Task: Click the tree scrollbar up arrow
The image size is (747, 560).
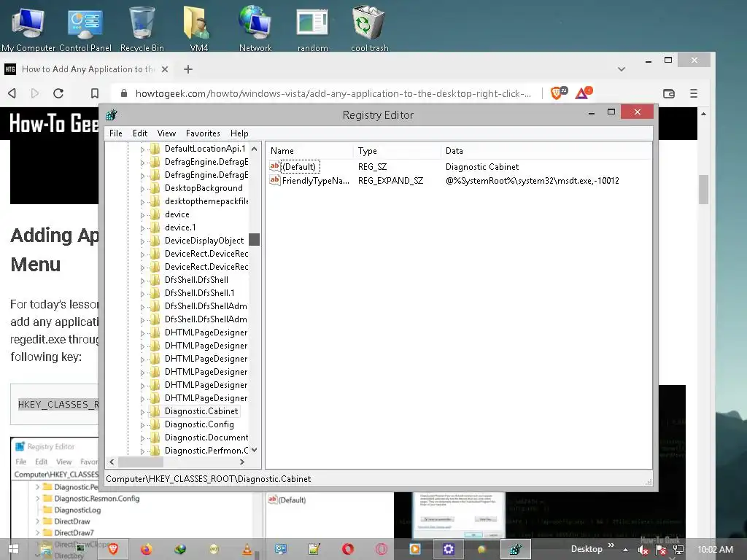Action: 255,149
